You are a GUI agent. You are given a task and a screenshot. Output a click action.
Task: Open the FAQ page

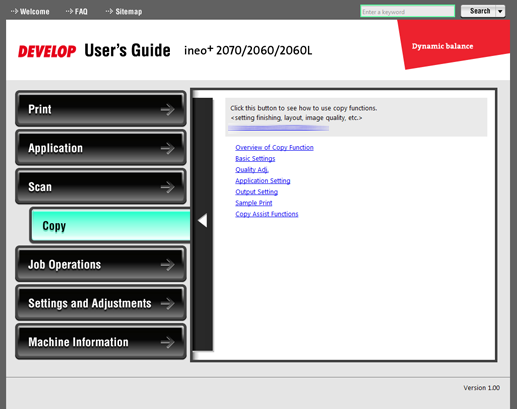coord(77,12)
